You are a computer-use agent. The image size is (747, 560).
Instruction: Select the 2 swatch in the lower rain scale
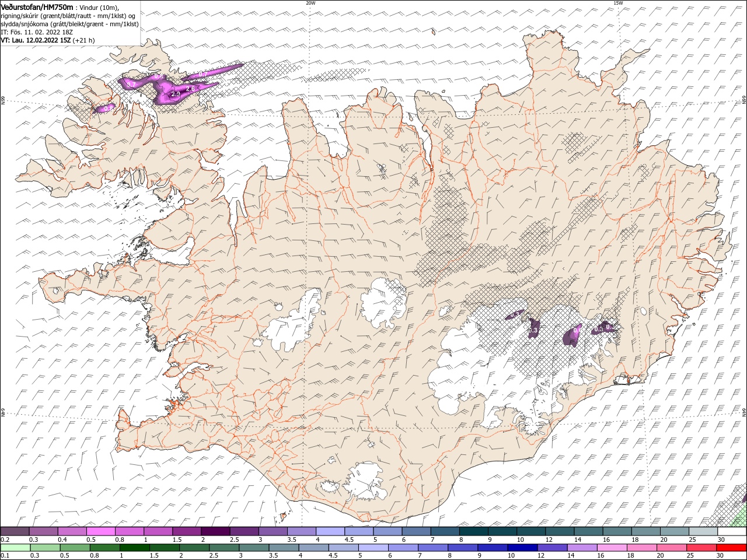pos(194,547)
